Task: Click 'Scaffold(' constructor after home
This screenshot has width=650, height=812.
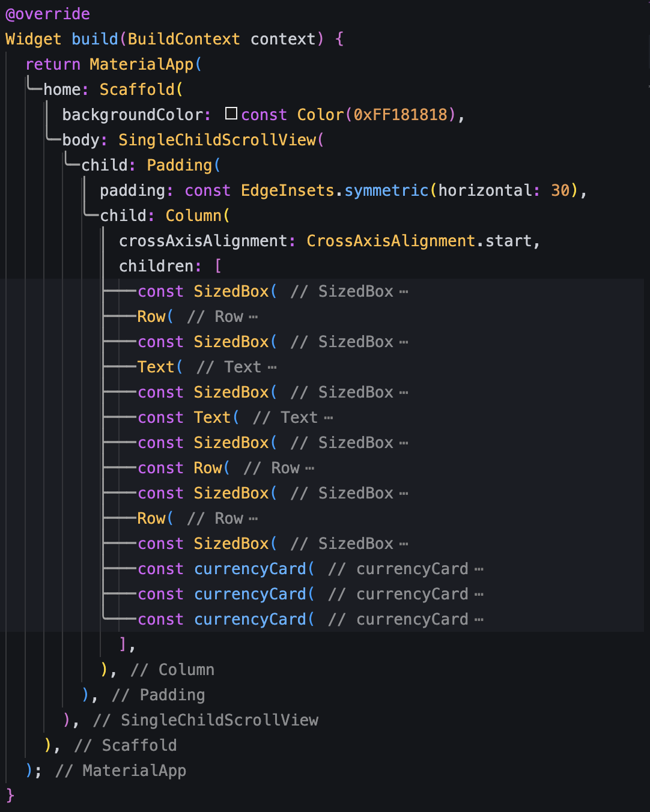Action: [x=141, y=89]
